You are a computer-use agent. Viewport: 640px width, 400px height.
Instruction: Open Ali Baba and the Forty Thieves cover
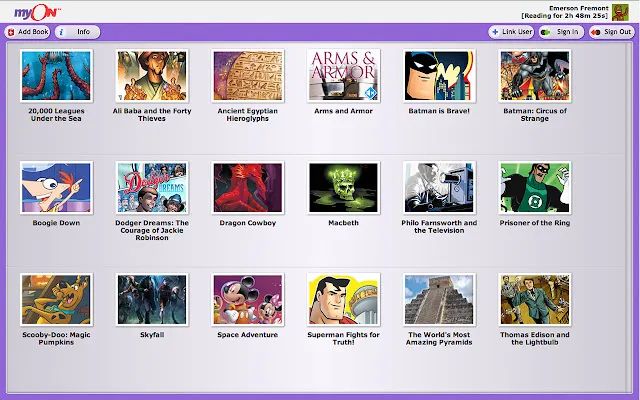(x=152, y=76)
